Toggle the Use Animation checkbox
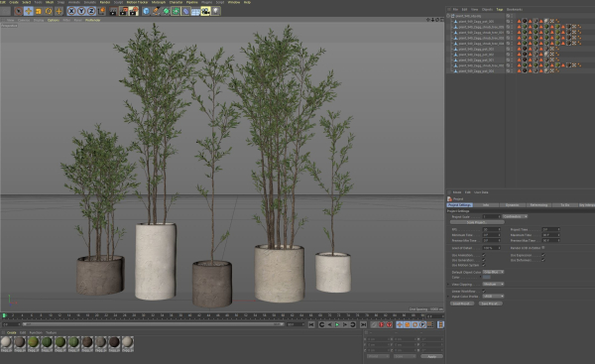 [484, 255]
